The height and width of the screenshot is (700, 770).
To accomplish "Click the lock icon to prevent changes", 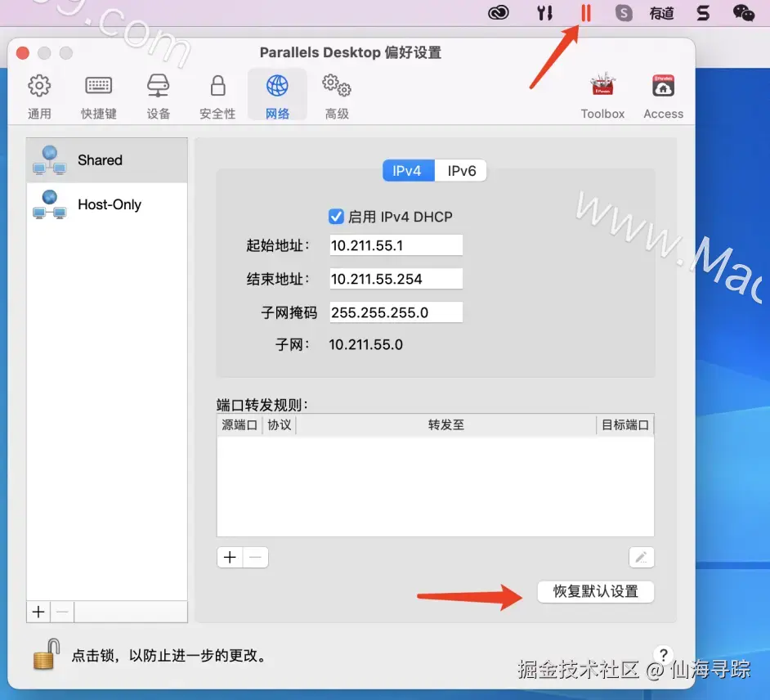I will tap(46, 654).
